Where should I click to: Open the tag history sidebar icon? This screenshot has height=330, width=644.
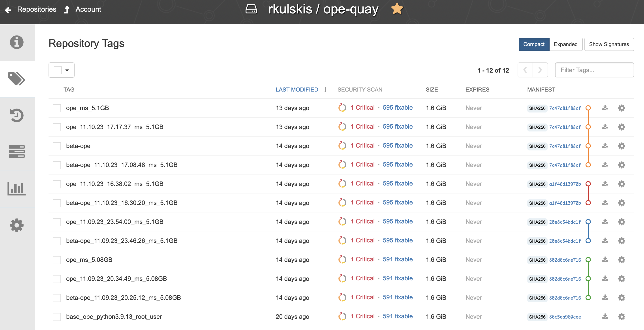(17, 115)
